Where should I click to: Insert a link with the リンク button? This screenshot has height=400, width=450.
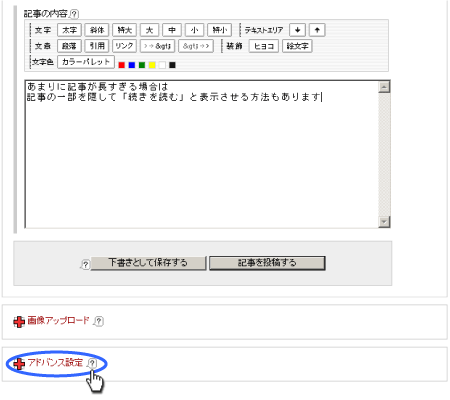click(x=124, y=46)
